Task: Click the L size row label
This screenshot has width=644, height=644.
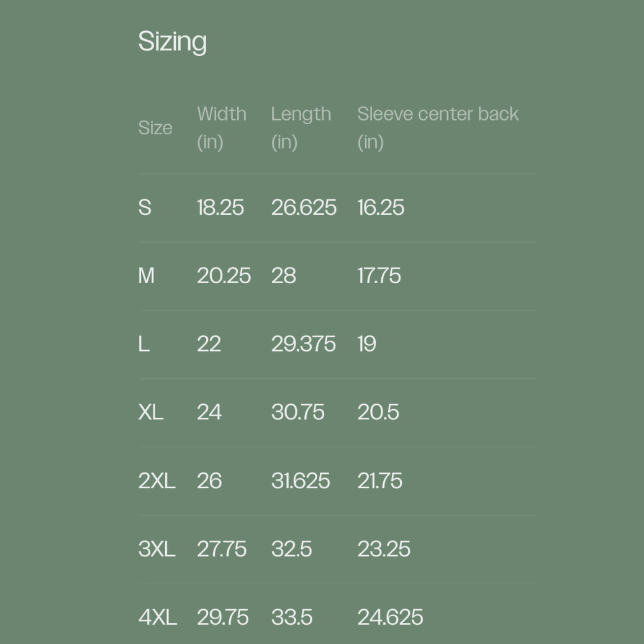Action: tap(143, 344)
